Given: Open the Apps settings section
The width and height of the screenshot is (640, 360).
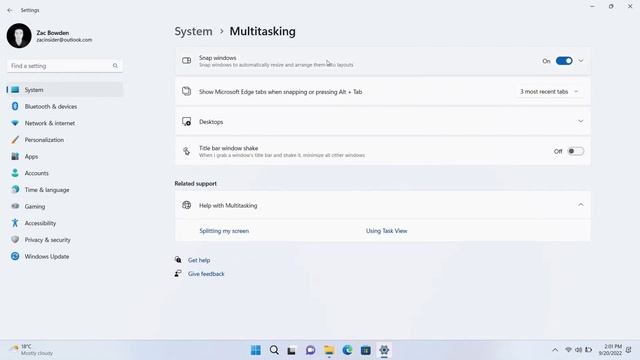Looking at the screenshot, I should 64,157.
